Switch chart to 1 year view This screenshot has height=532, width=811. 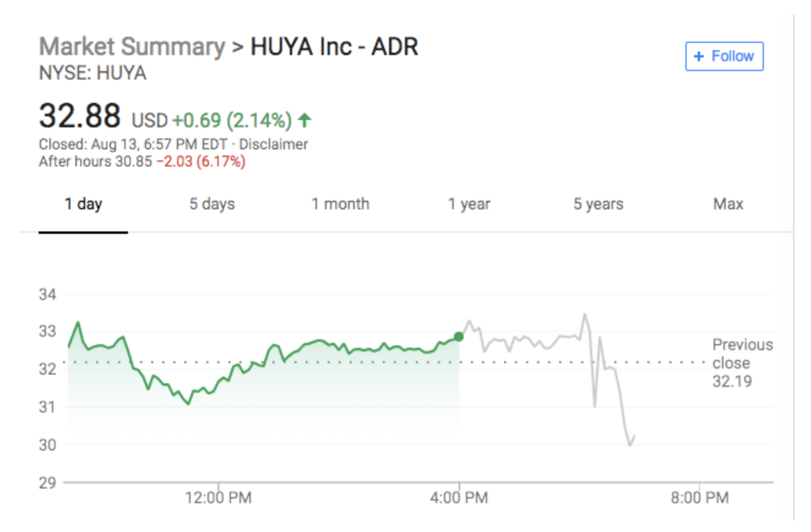point(469,204)
